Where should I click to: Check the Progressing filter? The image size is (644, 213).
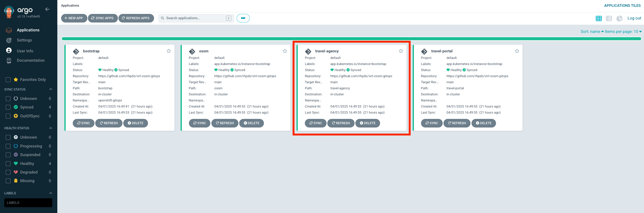(x=8, y=146)
